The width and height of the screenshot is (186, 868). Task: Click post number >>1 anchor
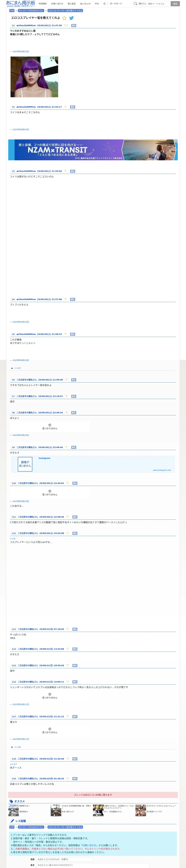click(x=13, y=26)
